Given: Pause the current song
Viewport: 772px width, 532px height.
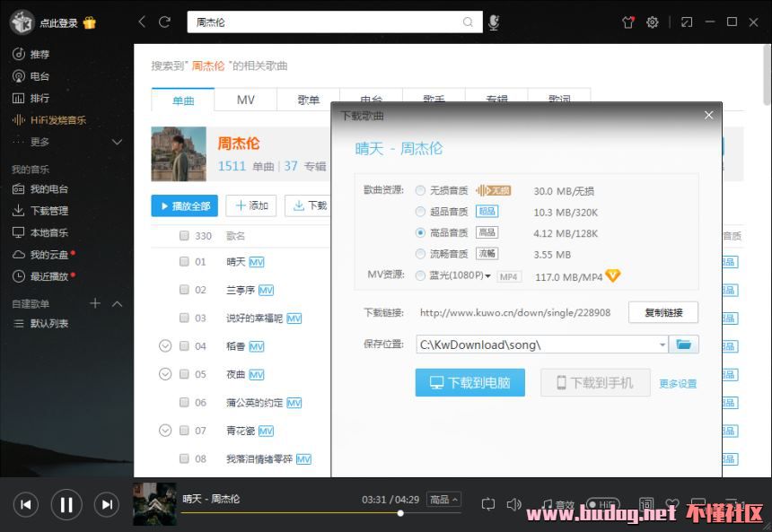Looking at the screenshot, I should point(66,504).
